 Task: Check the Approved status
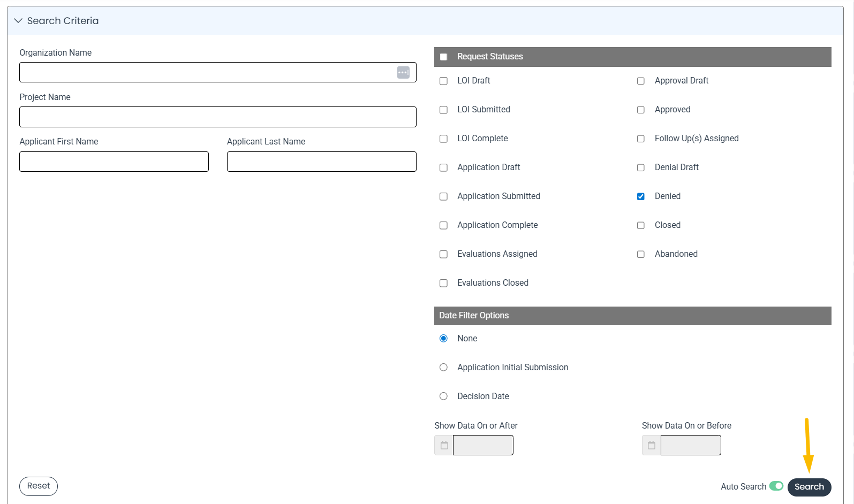pyautogui.click(x=640, y=110)
